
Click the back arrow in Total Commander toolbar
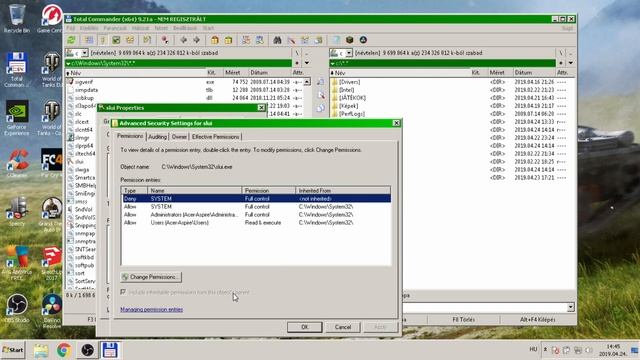(x=184, y=40)
